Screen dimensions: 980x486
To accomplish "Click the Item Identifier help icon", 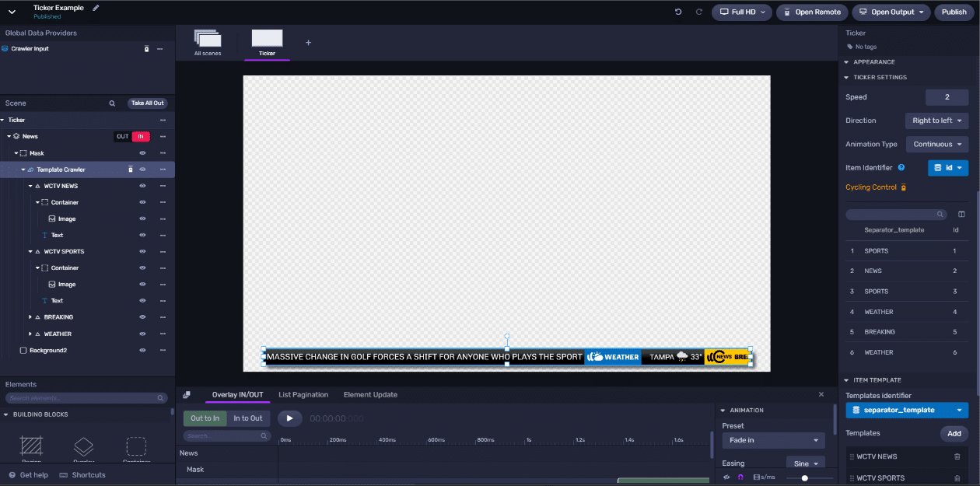I will (x=901, y=167).
